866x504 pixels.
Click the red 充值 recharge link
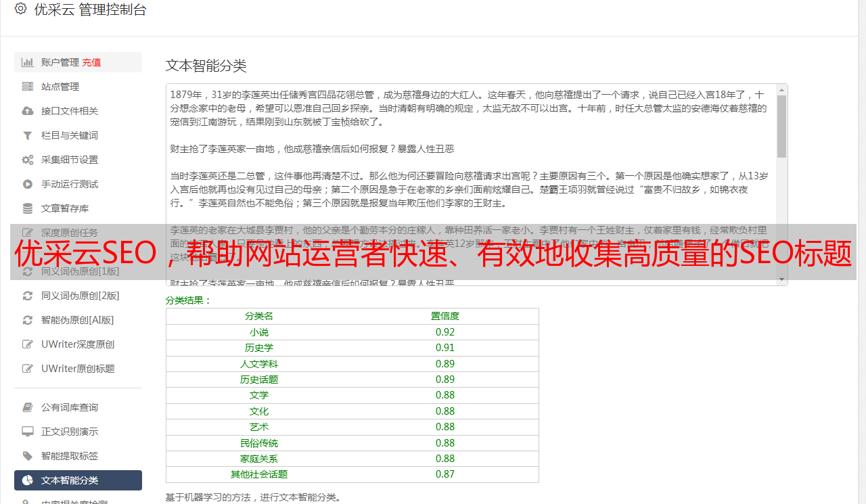tap(91, 62)
